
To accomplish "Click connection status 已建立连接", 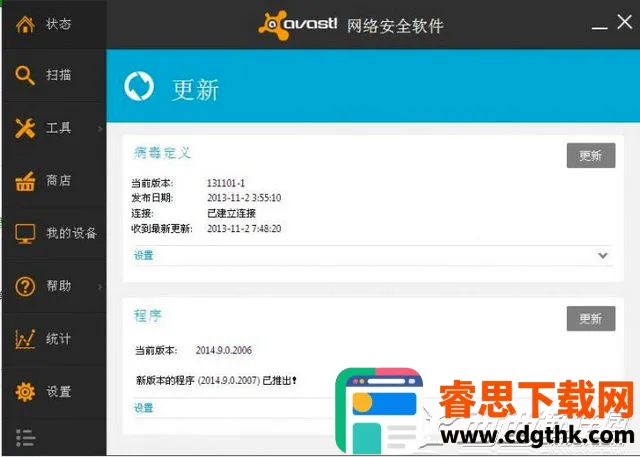I will pos(231,213).
